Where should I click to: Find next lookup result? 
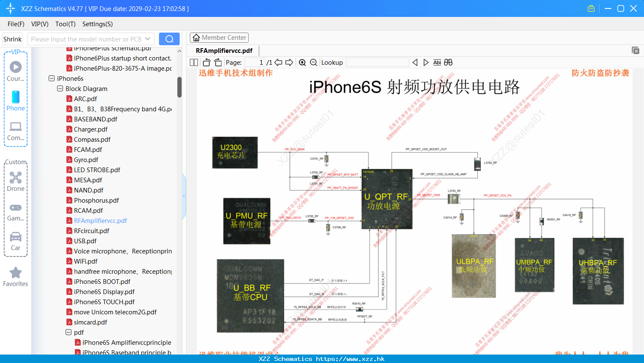pyautogui.click(x=426, y=62)
